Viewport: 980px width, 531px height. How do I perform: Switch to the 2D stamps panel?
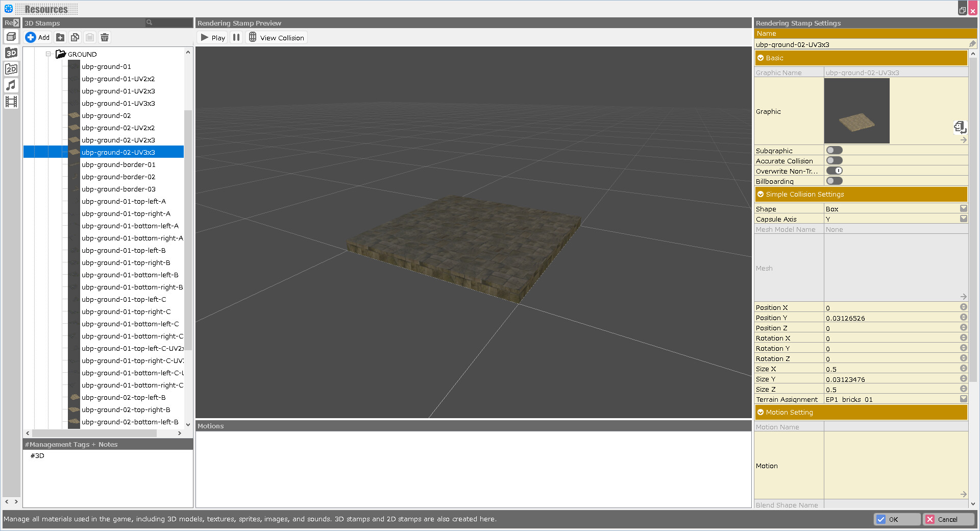(x=11, y=69)
